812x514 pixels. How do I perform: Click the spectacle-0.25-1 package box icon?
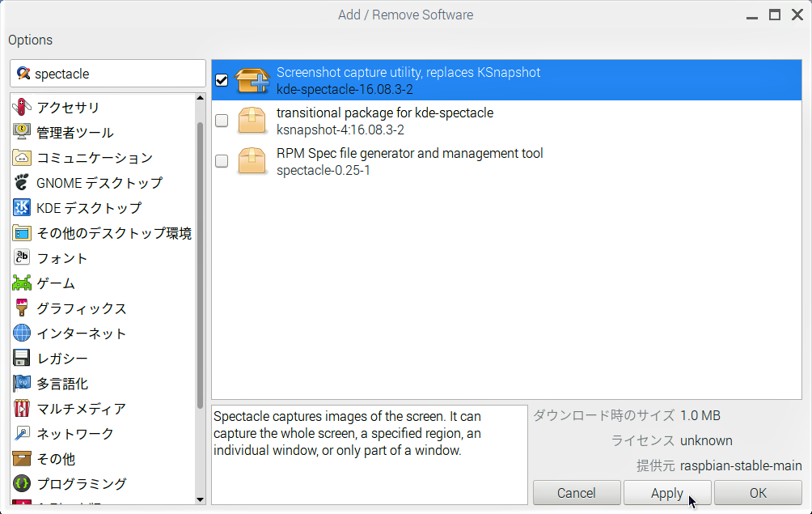pos(252,161)
